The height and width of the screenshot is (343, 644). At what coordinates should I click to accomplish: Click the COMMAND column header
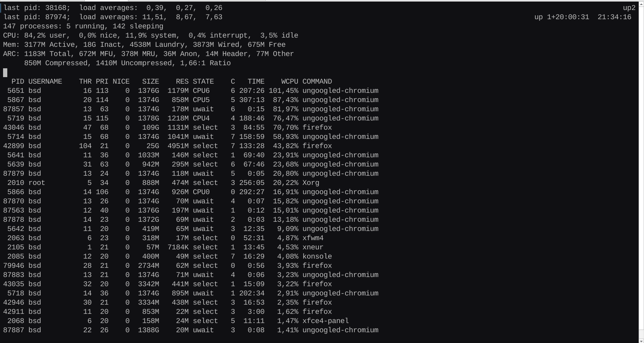click(317, 81)
